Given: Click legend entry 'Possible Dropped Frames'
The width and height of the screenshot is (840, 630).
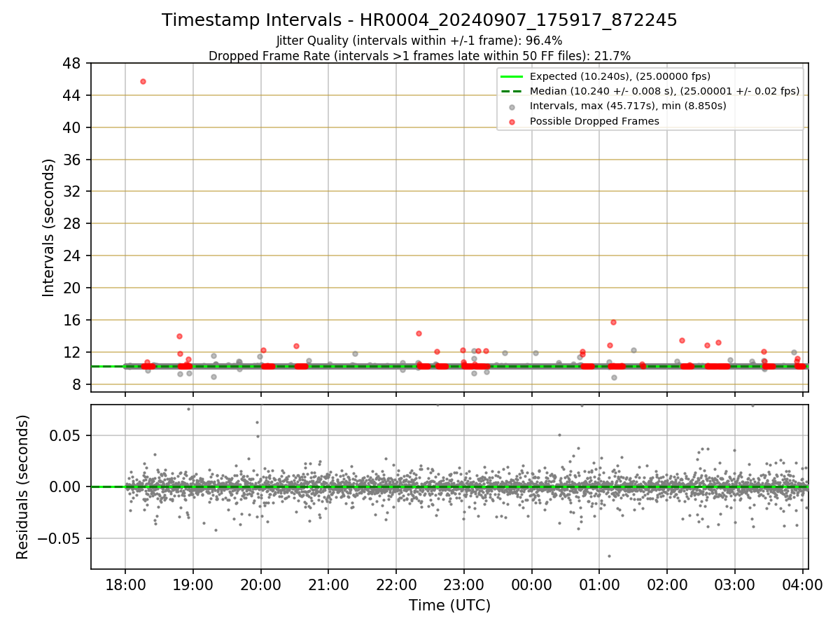Looking at the screenshot, I should click(x=594, y=121).
